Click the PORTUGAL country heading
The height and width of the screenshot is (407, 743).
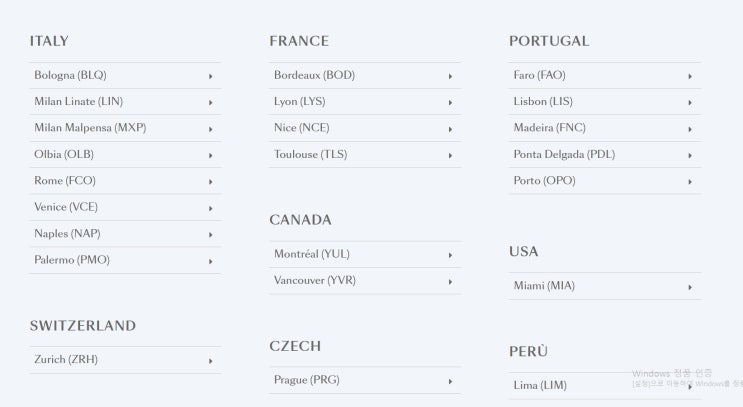point(549,41)
